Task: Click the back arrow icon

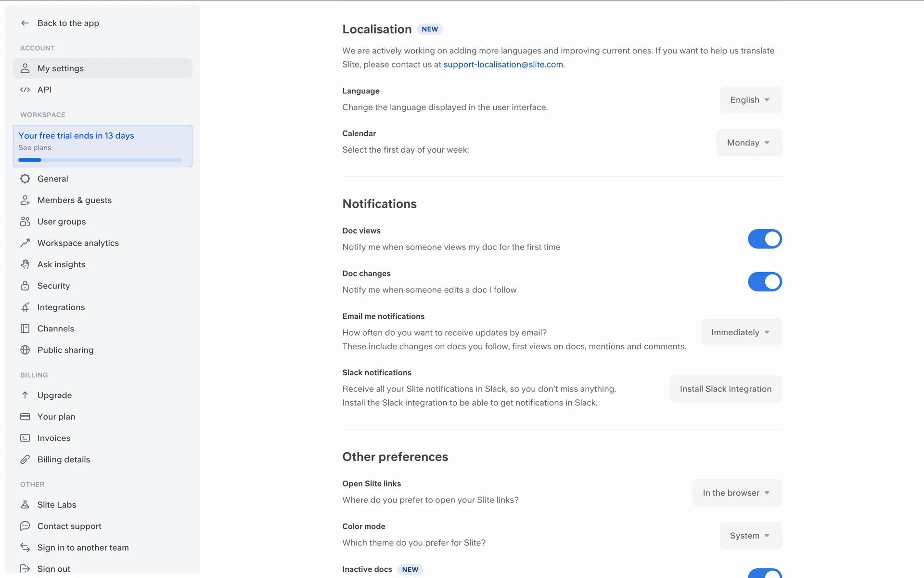Action: 25,23
